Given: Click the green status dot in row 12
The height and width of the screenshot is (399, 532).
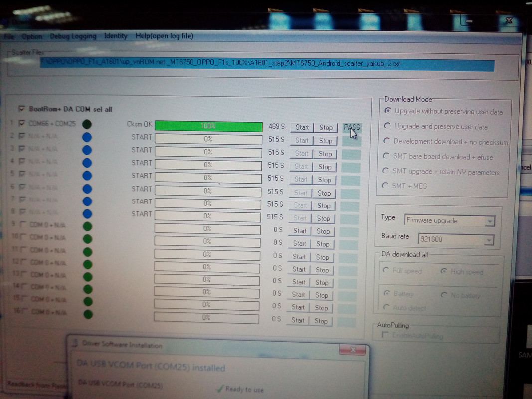Looking at the screenshot, I should coord(88,264).
